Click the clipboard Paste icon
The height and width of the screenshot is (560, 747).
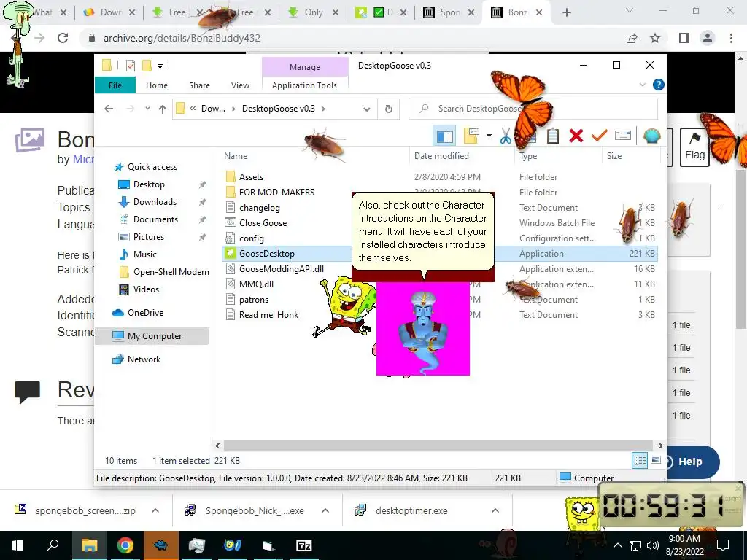[x=553, y=136]
